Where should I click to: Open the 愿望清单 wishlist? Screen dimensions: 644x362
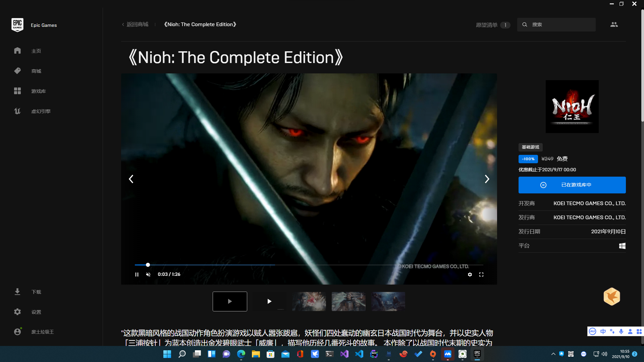click(x=493, y=25)
